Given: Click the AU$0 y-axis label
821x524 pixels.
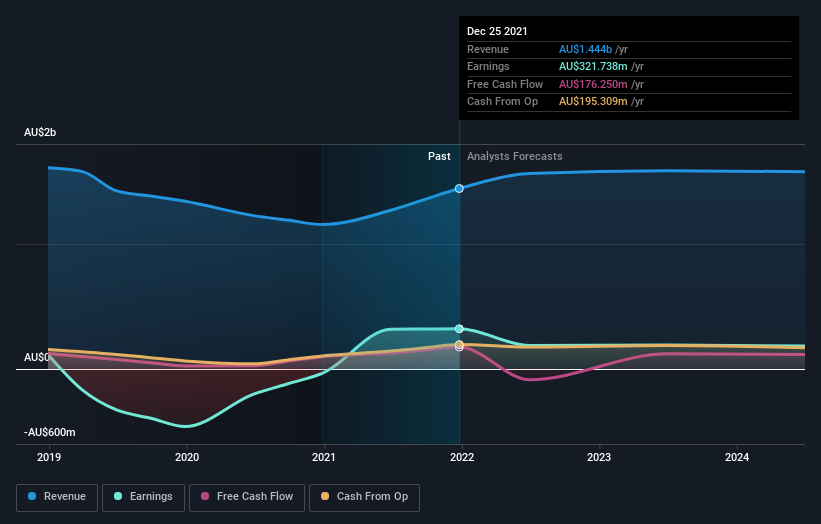Looking at the screenshot, I should pos(36,357).
